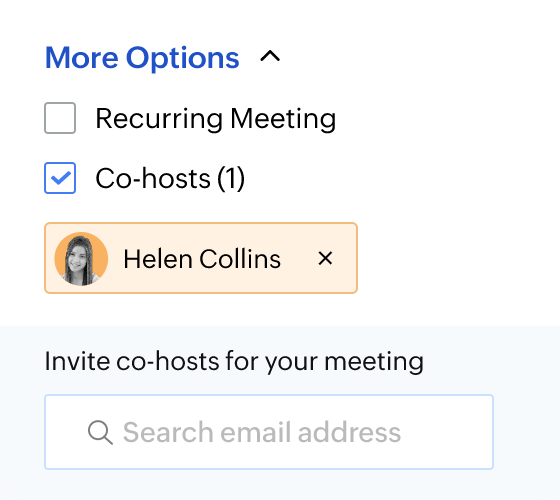Click the Helen Collins name text
The image size is (560, 500).
[x=202, y=259]
